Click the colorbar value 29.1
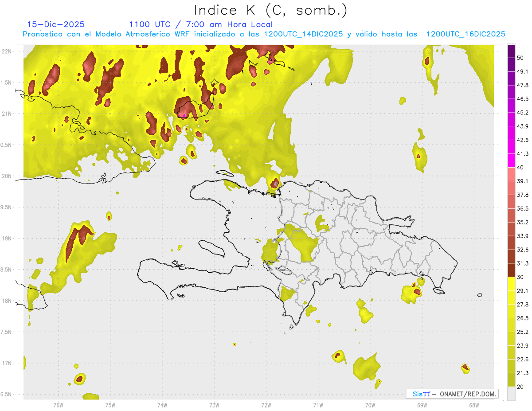Screen dimensions: 532x411 pos(523,290)
